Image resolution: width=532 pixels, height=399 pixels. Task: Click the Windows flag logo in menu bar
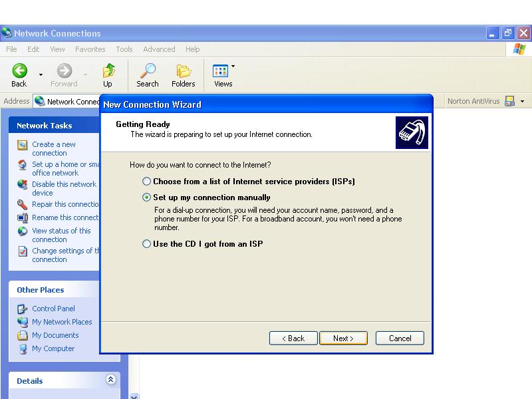tap(519, 49)
